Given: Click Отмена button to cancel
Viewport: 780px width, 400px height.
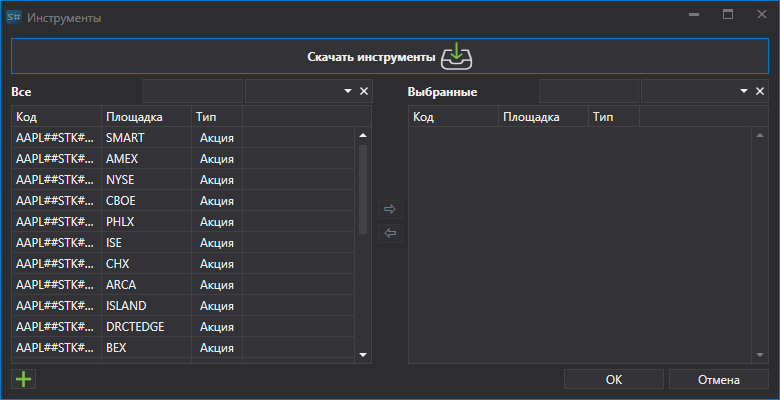Looking at the screenshot, I should [719, 380].
